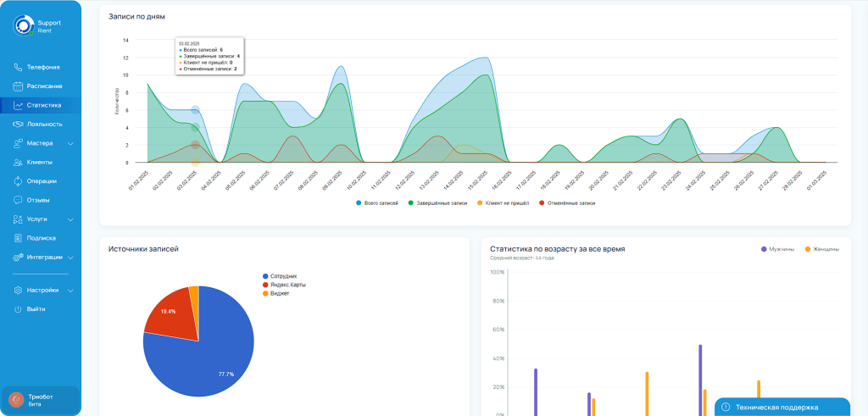Click the Выйти power icon

point(18,309)
